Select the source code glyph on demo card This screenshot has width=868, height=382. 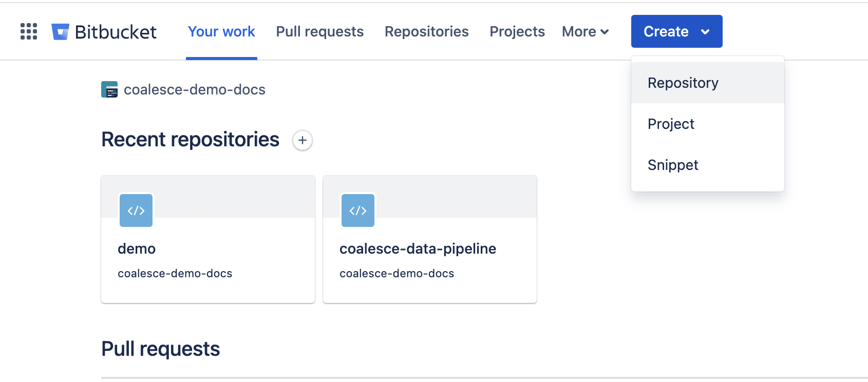coord(136,210)
